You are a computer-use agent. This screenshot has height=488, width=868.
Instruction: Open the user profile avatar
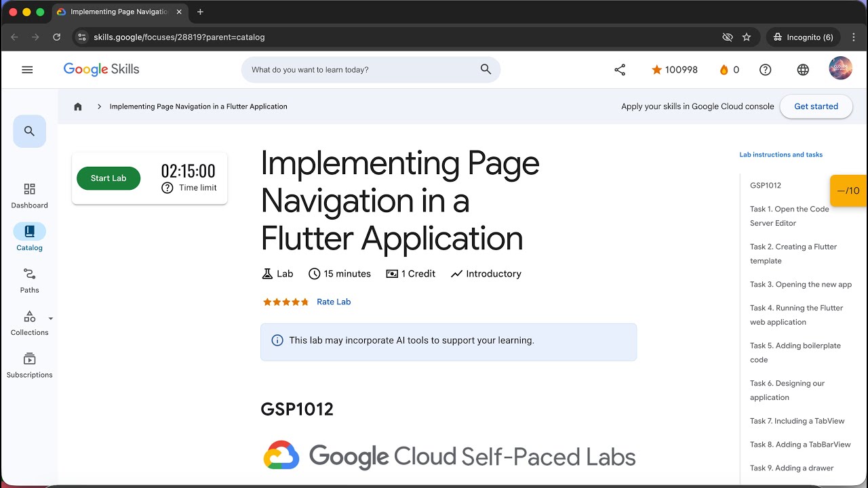(x=841, y=68)
